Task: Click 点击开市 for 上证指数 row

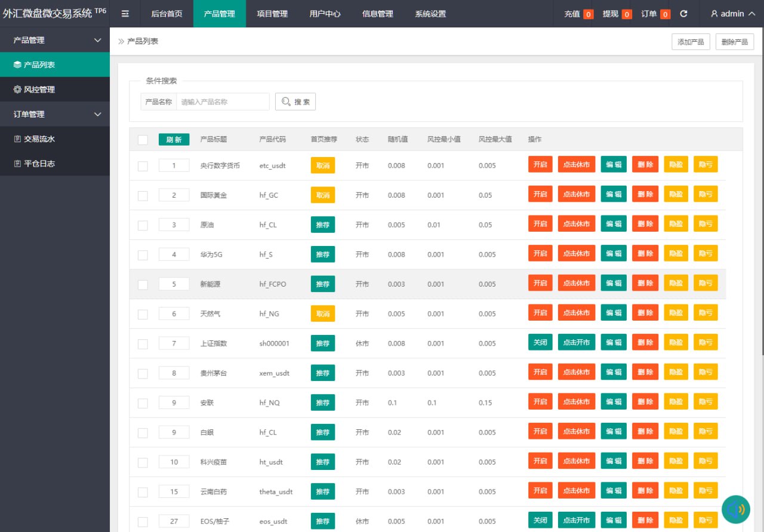Action: pos(577,343)
